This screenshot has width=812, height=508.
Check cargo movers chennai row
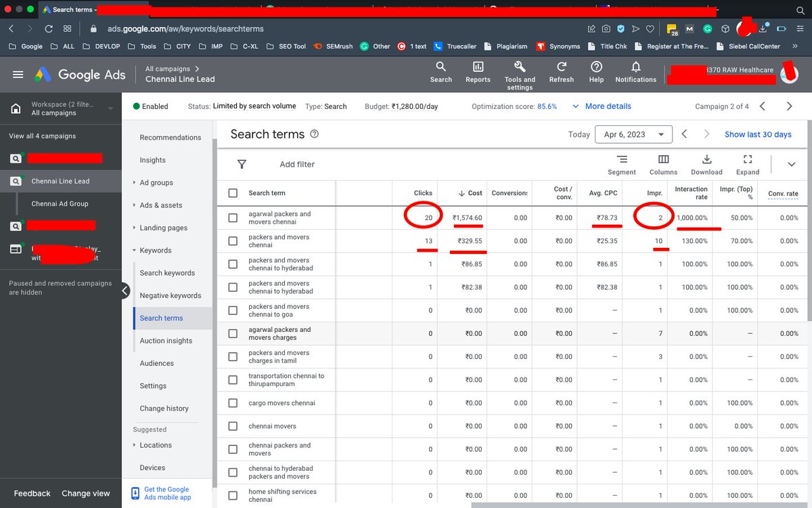pos(233,403)
